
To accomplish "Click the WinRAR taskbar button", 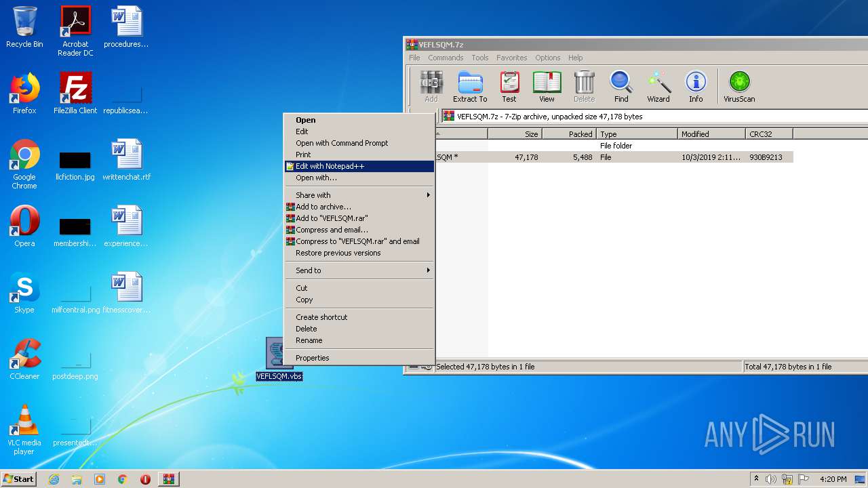I will (x=168, y=479).
